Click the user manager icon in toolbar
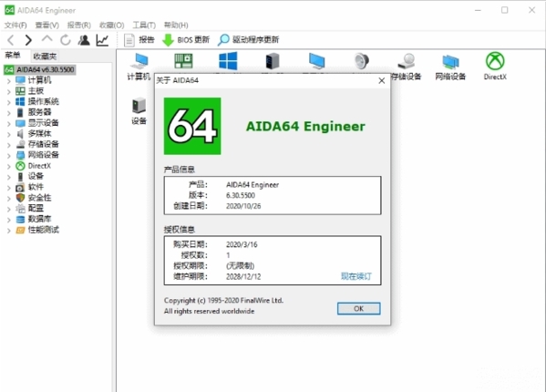 84,40
